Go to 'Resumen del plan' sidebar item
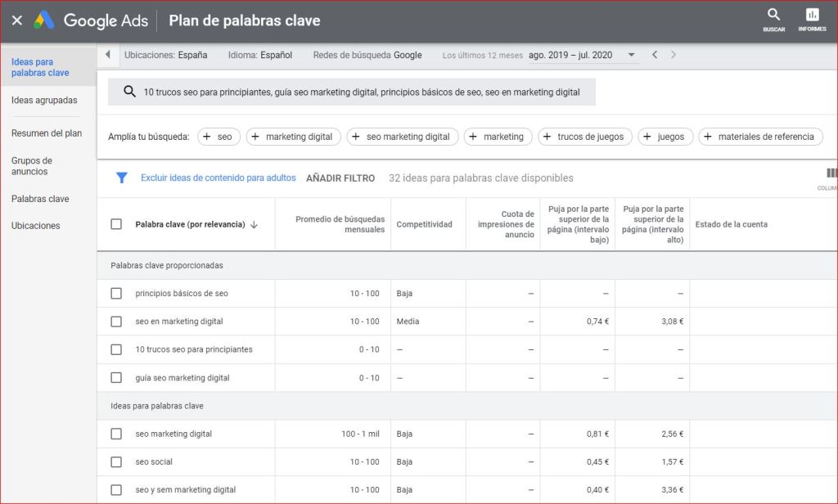Screen dimensions: 838x504 tap(47, 133)
